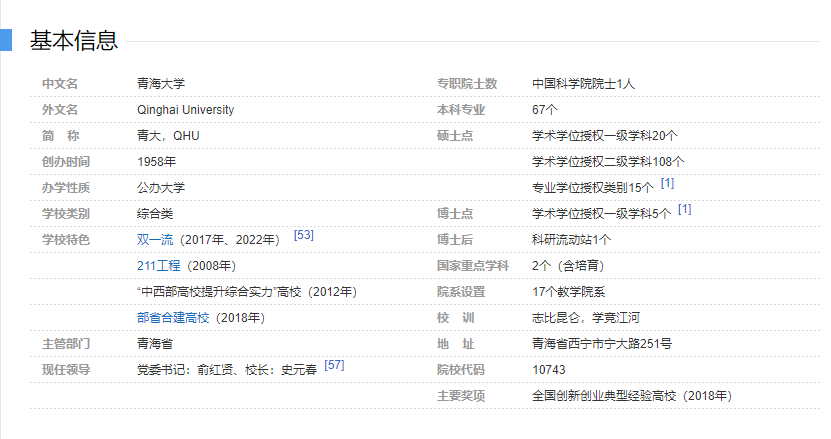The image size is (831, 439).
Task: Click the 学术学位授权二级学科108个 text
Action: click(607, 162)
